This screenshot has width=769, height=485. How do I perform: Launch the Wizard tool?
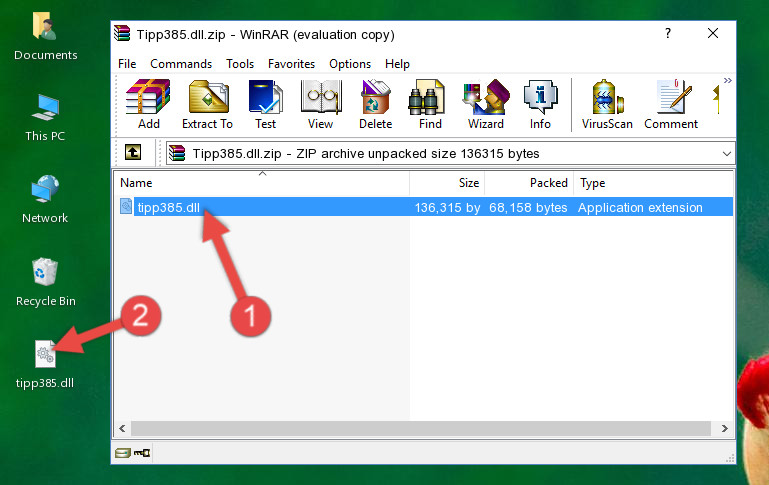(x=486, y=104)
